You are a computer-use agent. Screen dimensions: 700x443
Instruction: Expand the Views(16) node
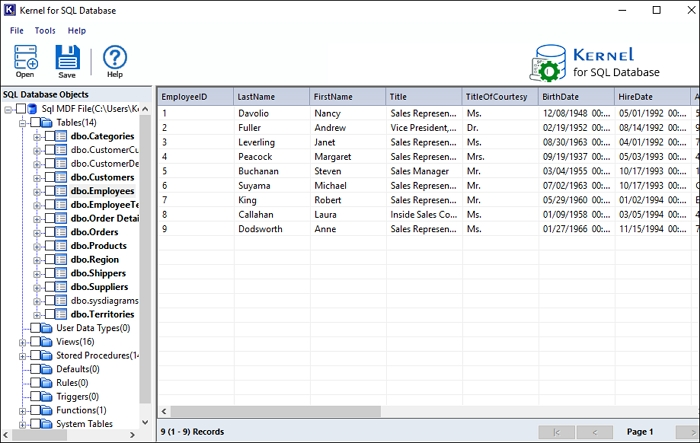(22, 343)
